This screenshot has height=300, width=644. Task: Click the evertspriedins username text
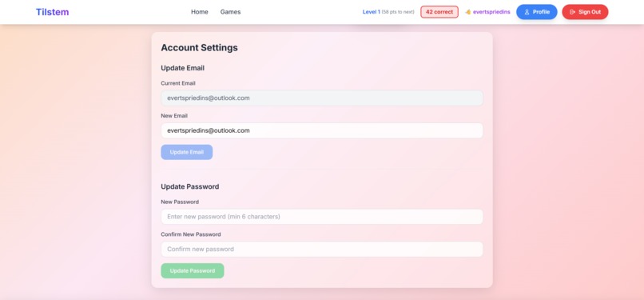coord(491,12)
